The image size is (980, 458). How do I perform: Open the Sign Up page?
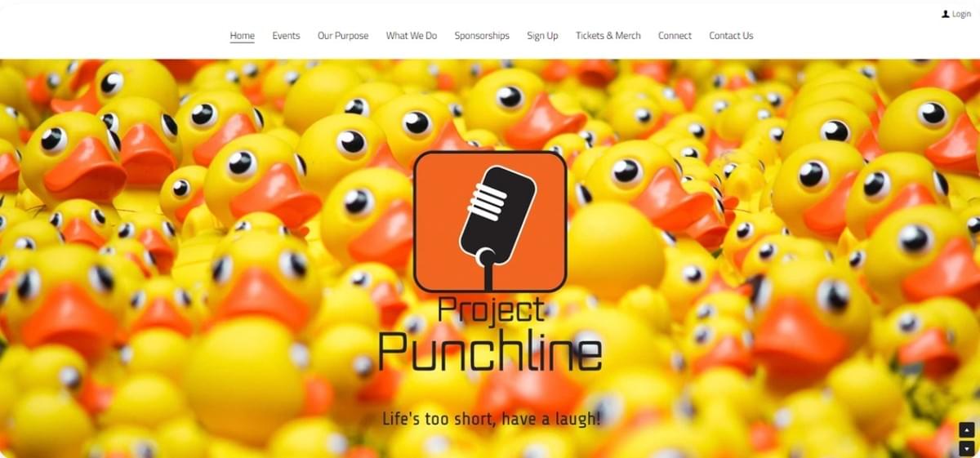542,36
